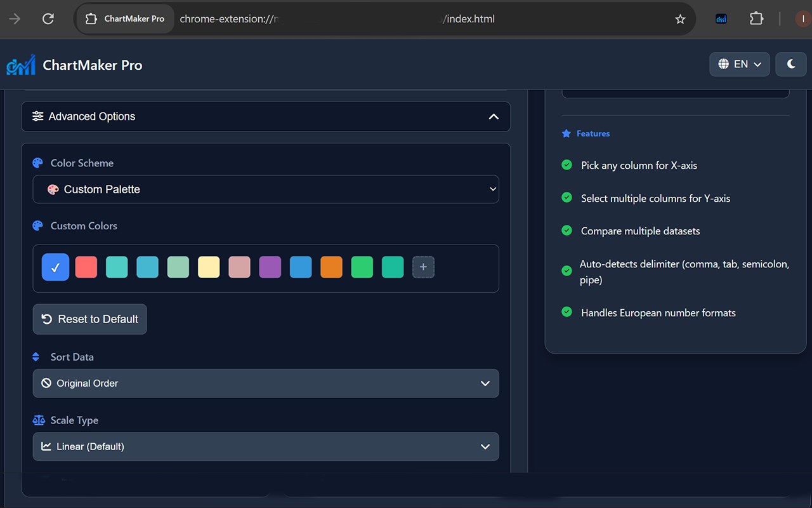Choose the purple color swatch

click(x=270, y=267)
